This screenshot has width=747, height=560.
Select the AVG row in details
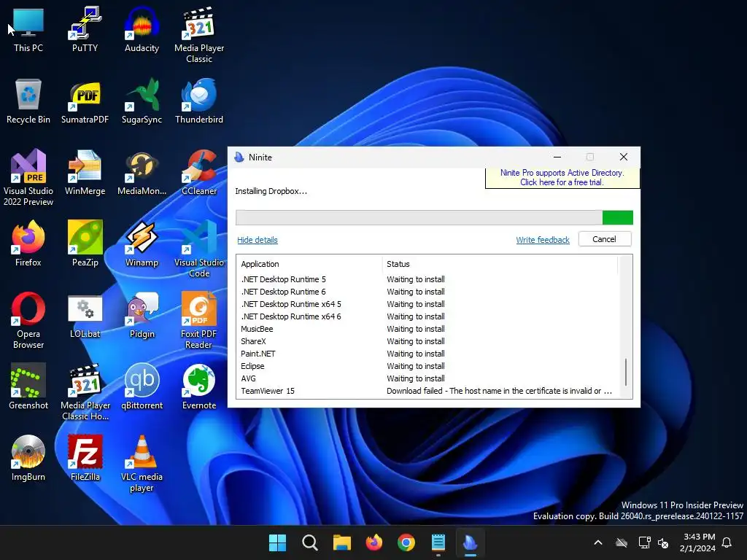pos(427,378)
